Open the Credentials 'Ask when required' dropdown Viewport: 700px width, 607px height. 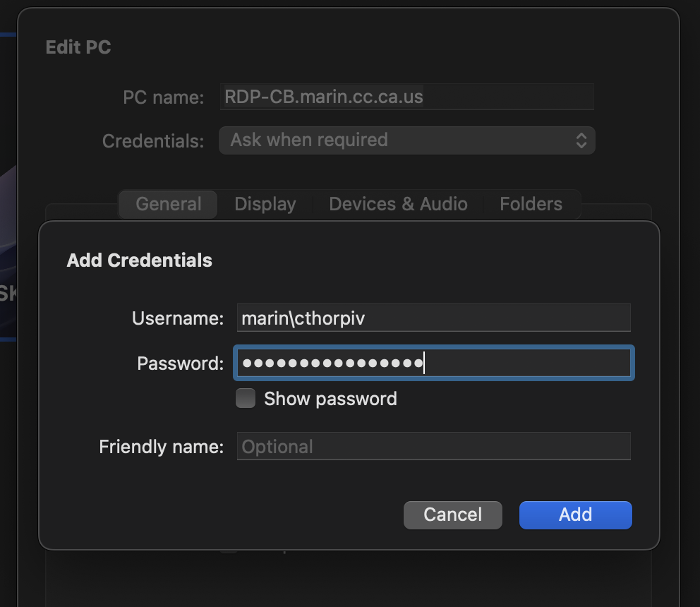(x=406, y=140)
